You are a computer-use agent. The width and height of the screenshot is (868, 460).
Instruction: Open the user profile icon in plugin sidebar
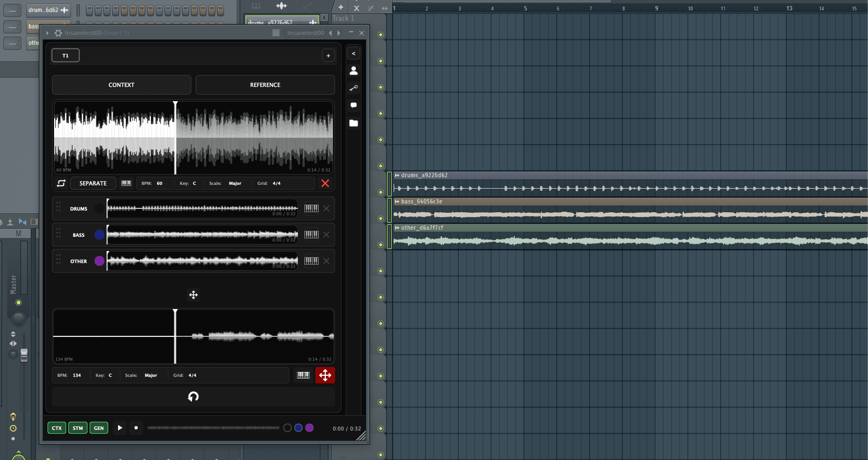[x=354, y=71]
